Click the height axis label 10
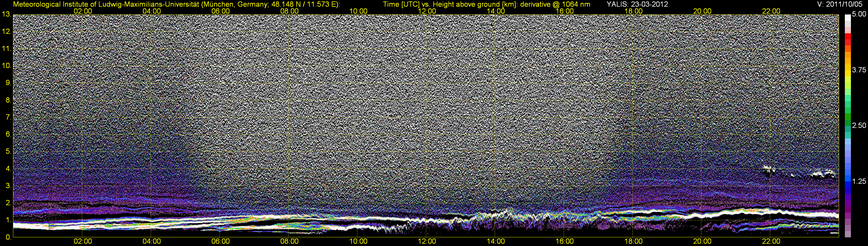Screen dimensions: 868x246 click(x=6, y=66)
